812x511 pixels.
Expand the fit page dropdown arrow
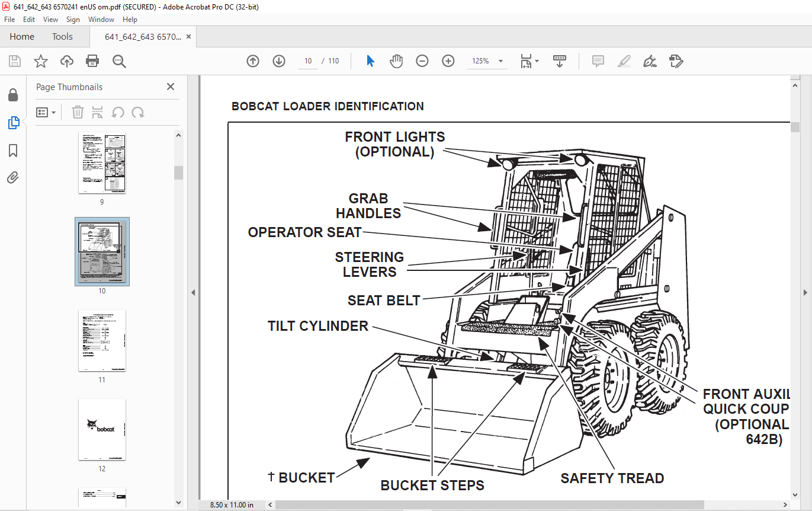[x=537, y=61]
